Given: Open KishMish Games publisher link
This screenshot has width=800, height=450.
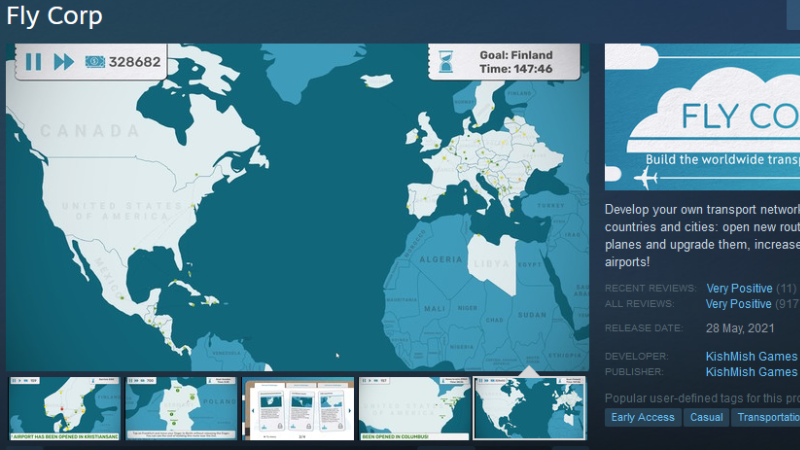Looking at the screenshot, I should coord(751,372).
